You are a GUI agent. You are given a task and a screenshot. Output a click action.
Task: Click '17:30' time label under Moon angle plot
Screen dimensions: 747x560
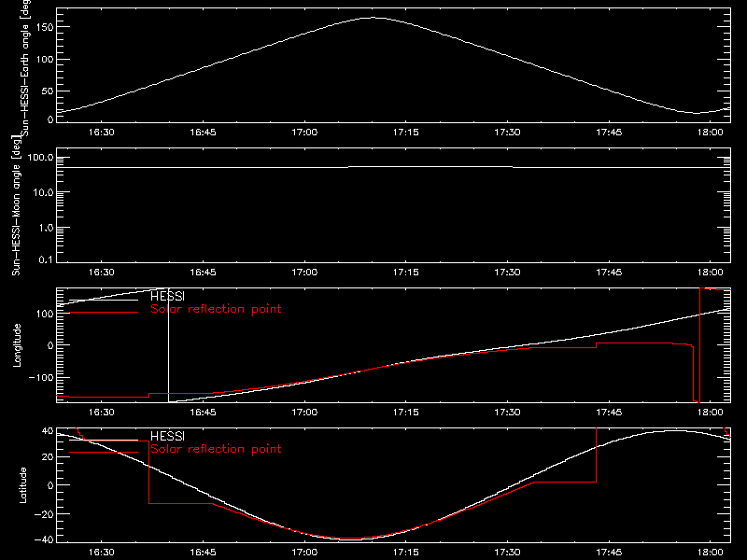point(507,273)
